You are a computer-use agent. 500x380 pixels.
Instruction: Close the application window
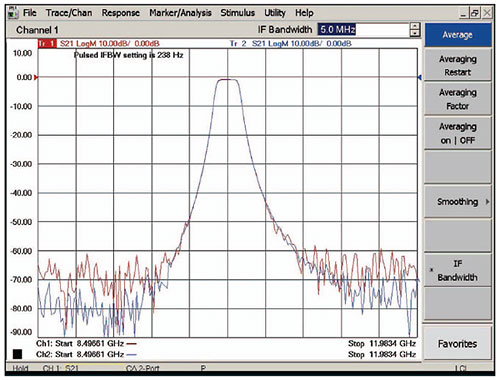487,13
